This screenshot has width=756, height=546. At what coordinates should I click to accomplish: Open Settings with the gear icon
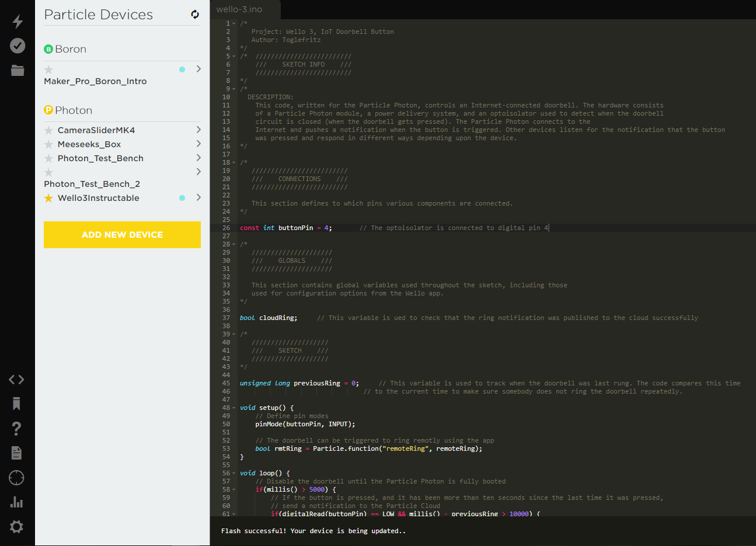pos(16,526)
